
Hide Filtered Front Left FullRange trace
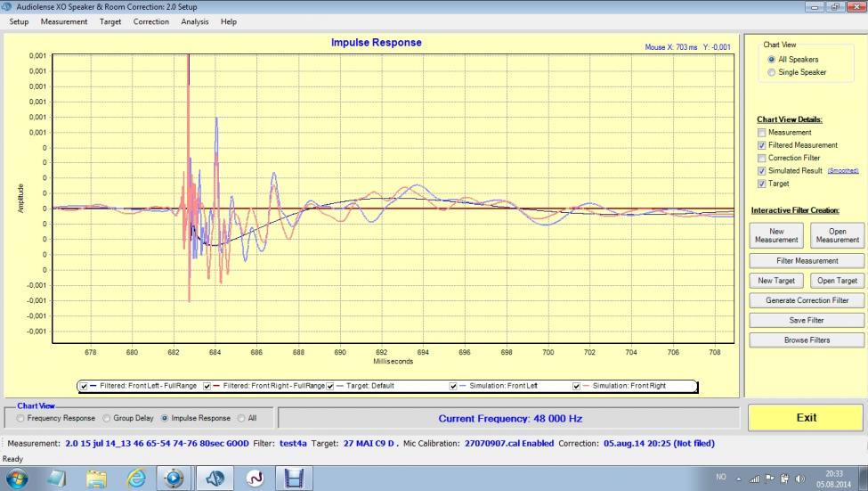pyautogui.click(x=84, y=386)
